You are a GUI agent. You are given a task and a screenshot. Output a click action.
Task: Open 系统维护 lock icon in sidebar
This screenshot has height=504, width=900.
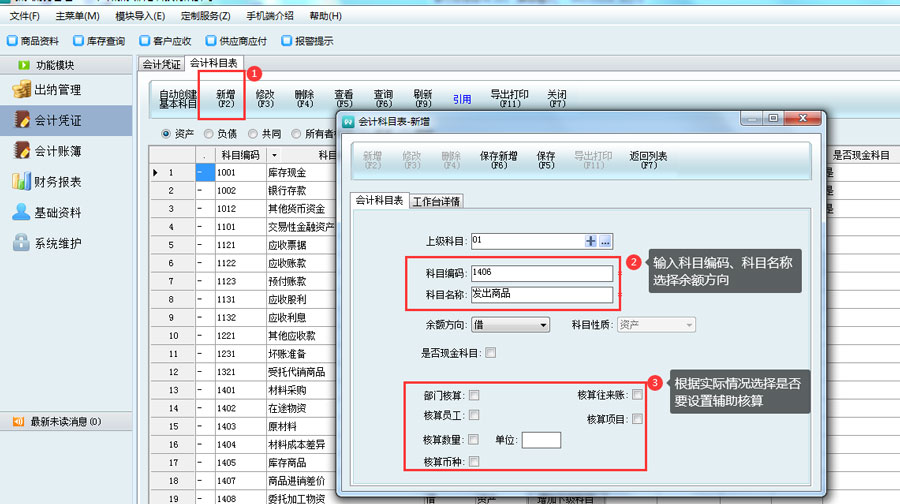[x=21, y=243]
